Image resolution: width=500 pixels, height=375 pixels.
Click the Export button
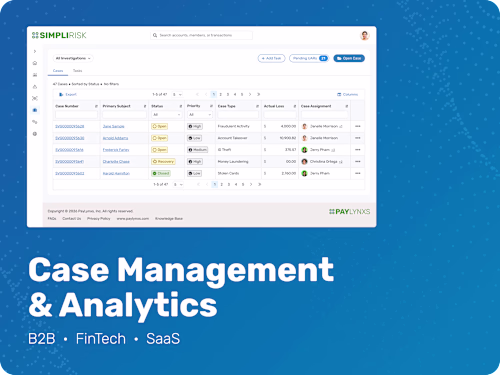pyautogui.click(x=68, y=94)
